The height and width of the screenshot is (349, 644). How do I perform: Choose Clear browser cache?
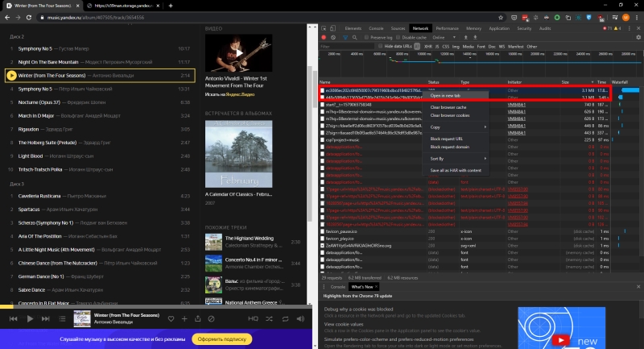tap(456, 107)
